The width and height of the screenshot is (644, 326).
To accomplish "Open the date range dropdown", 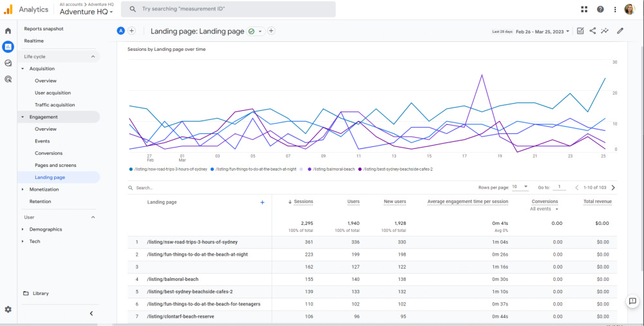I will click(x=542, y=31).
